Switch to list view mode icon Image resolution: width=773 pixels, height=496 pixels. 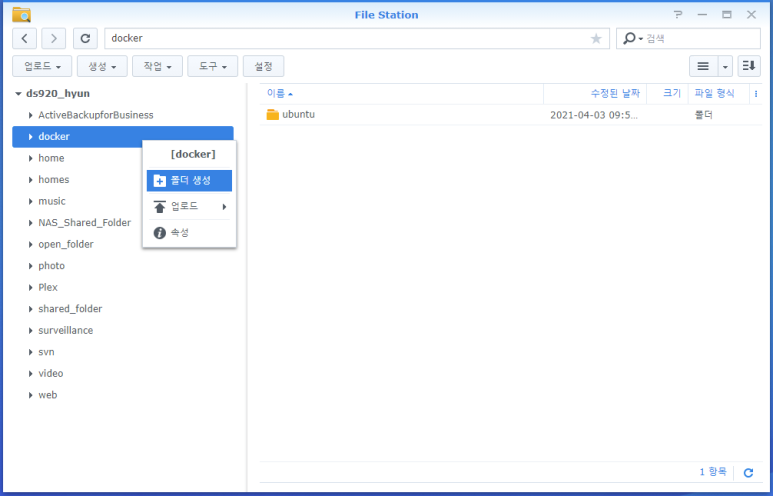coord(703,66)
